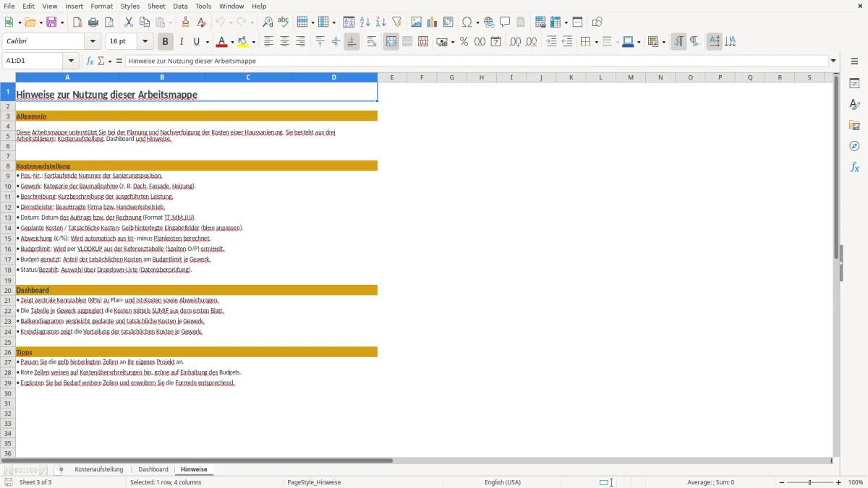Open the underline style dropdown arrow
Viewport: 868px width, 488px height.
(x=207, y=42)
